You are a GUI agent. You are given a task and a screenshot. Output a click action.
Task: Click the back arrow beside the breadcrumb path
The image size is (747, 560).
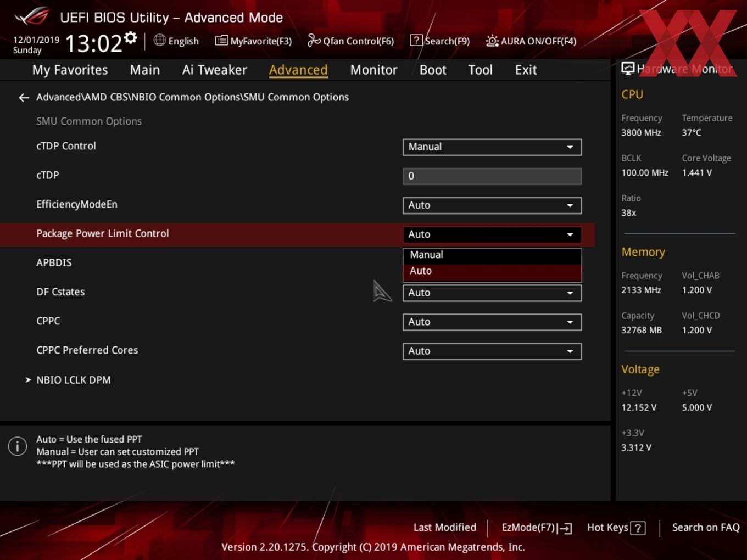[x=24, y=98]
